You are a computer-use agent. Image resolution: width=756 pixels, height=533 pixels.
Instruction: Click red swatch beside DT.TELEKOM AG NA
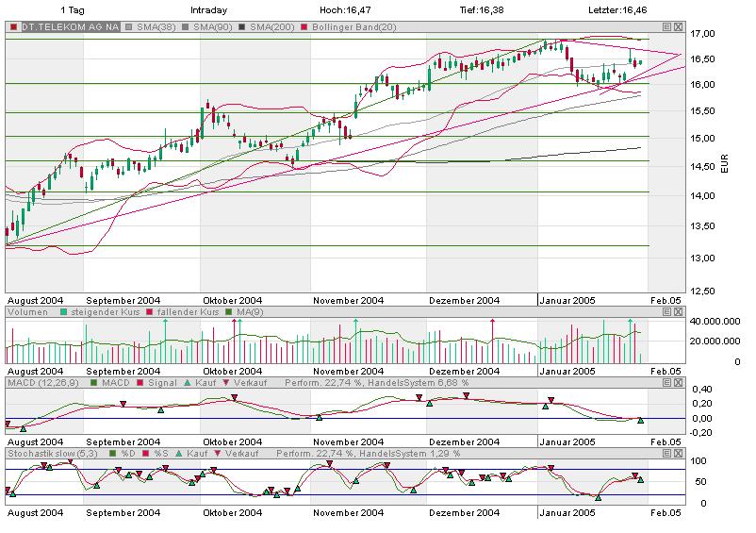click(x=14, y=27)
